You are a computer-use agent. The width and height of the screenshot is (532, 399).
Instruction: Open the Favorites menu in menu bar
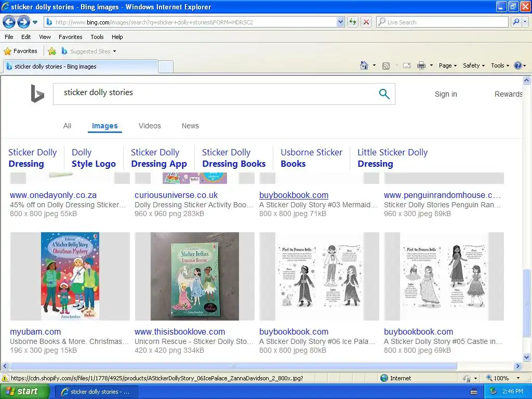(70, 37)
